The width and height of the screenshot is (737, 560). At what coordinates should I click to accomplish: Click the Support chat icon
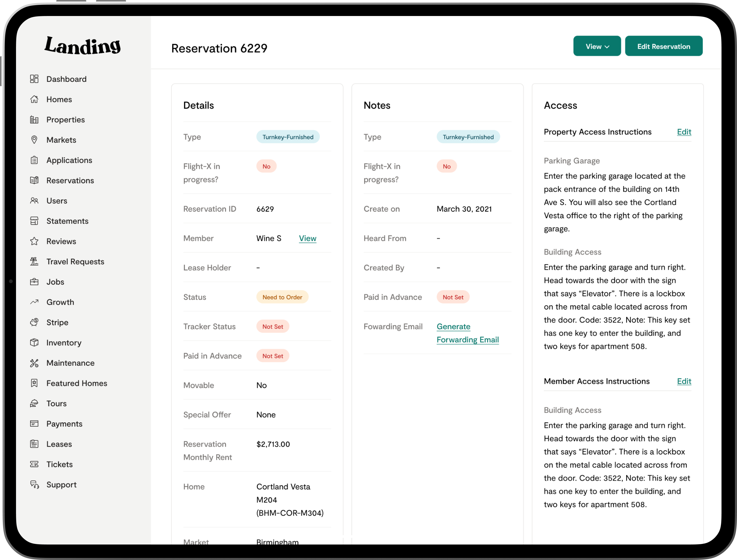click(x=34, y=485)
